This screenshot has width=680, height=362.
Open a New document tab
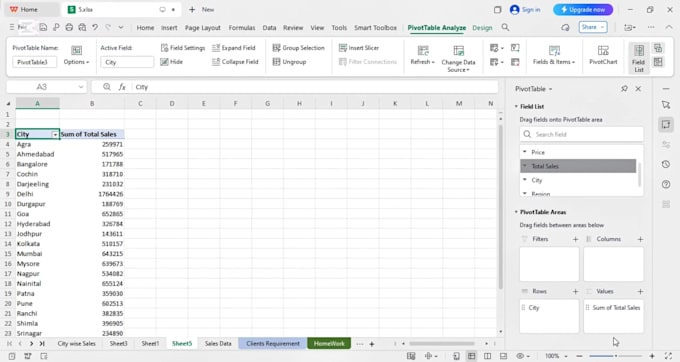coord(202,9)
